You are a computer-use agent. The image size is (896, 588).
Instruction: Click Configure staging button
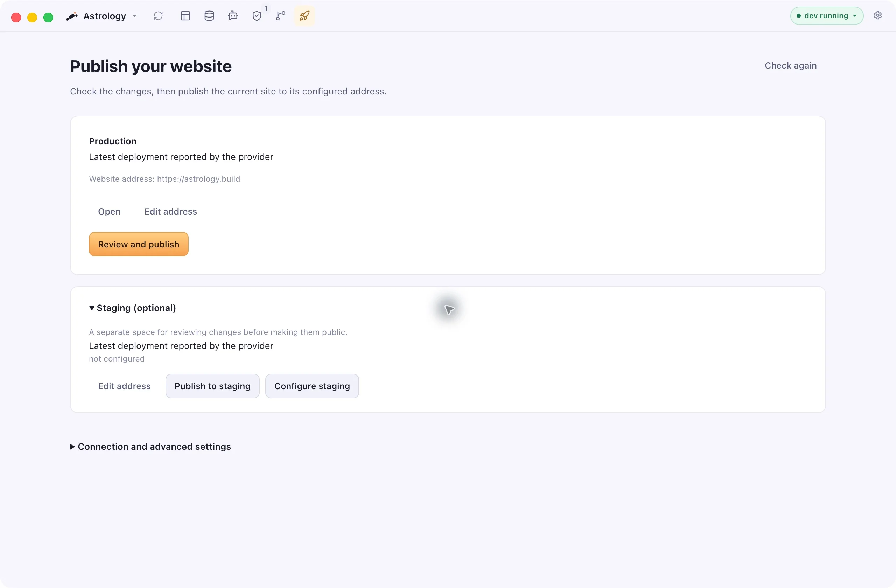312,386
